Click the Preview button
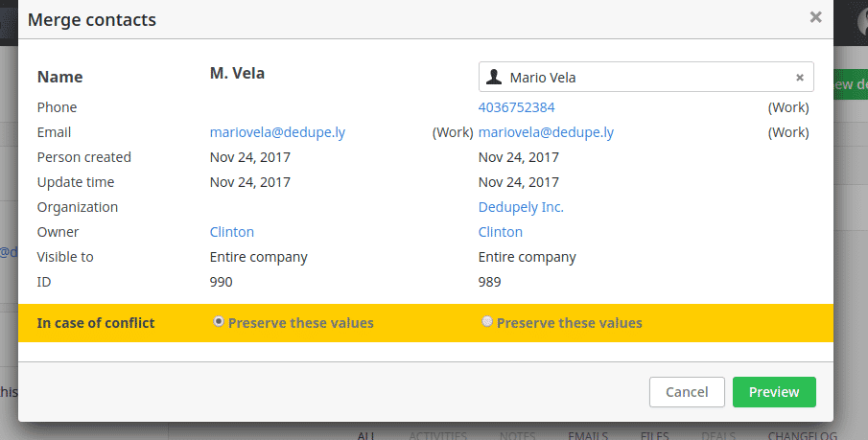This screenshot has width=868, height=440. click(x=774, y=392)
